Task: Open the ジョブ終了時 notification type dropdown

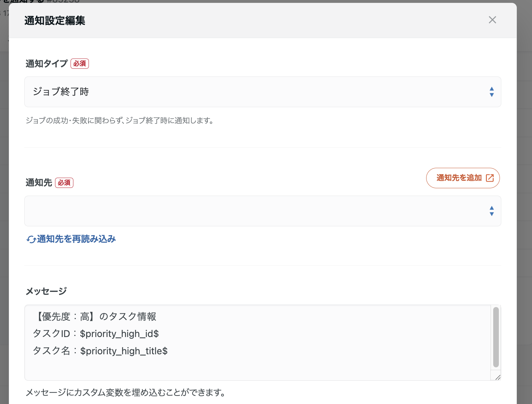Action: coord(262,92)
